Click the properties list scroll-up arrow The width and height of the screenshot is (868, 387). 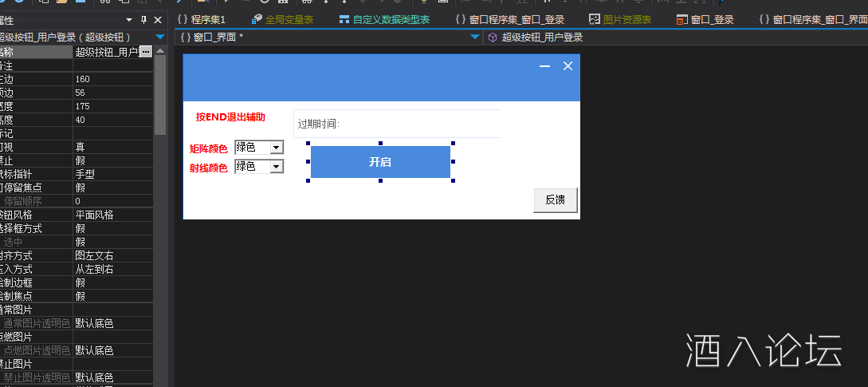[160, 51]
